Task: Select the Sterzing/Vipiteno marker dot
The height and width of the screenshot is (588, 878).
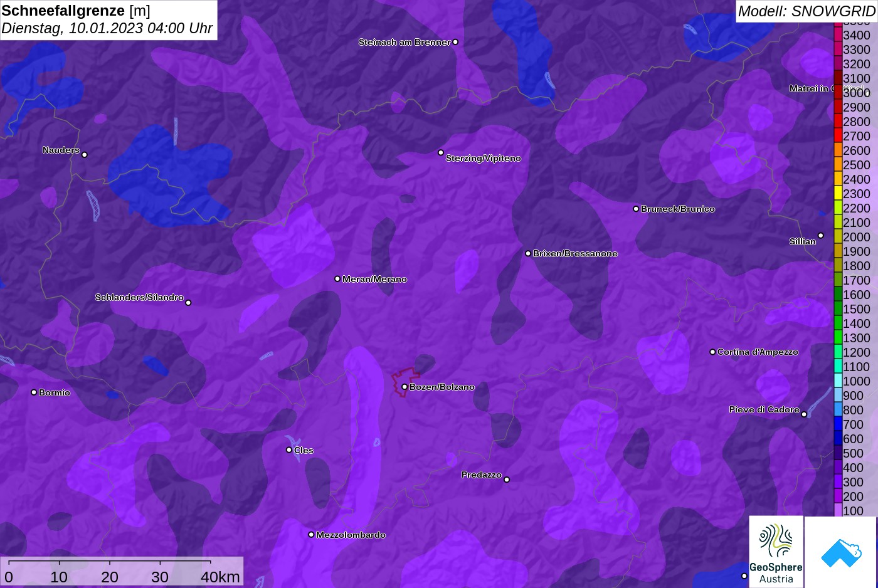Action: tap(441, 152)
